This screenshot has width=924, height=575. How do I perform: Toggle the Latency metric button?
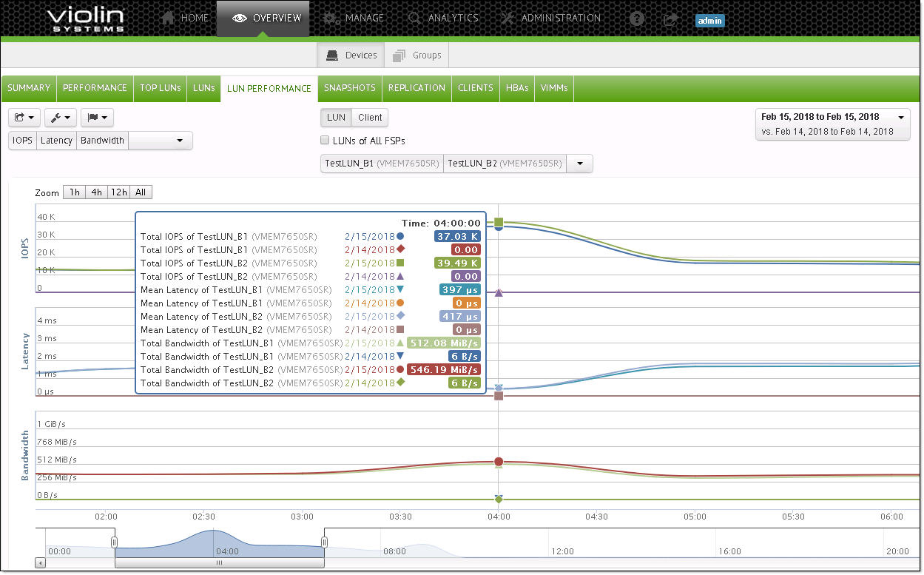[56, 141]
